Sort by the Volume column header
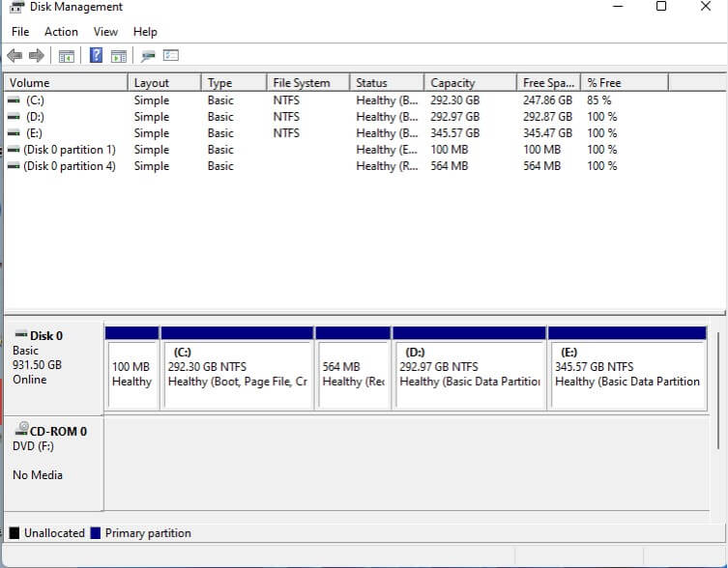Screen dimensions: 728x568 (x=66, y=83)
